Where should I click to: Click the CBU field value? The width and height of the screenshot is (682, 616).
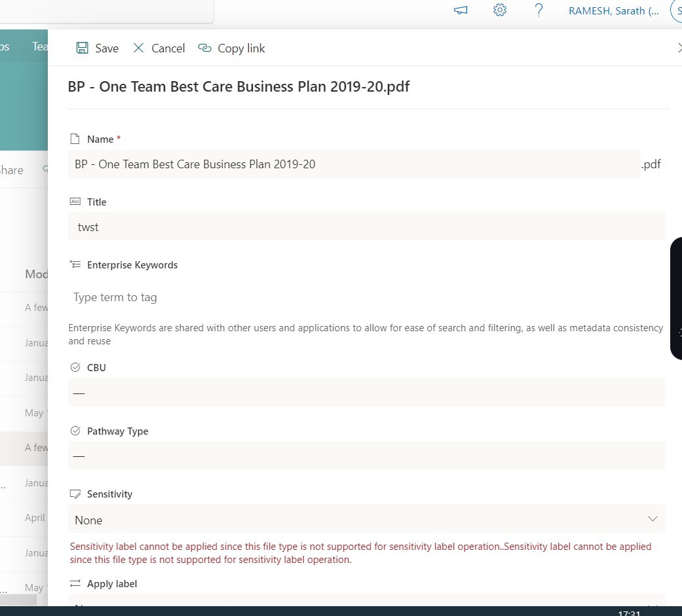[x=367, y=392]
